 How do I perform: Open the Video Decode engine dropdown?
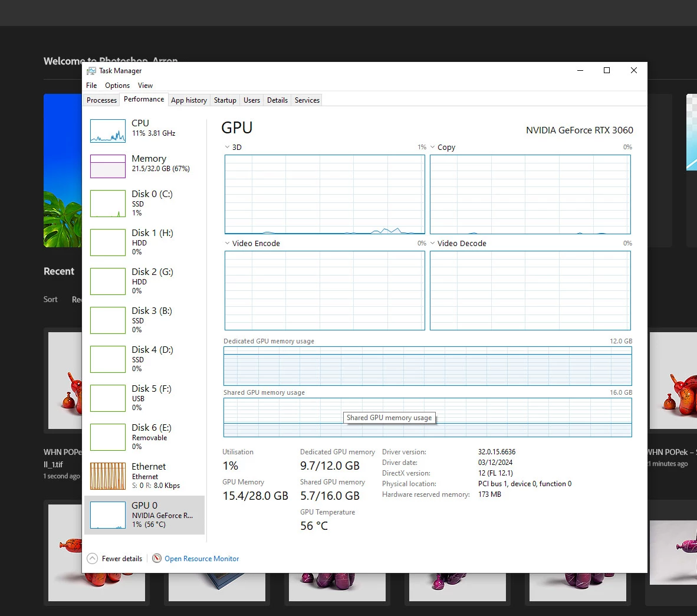point(432,243)
